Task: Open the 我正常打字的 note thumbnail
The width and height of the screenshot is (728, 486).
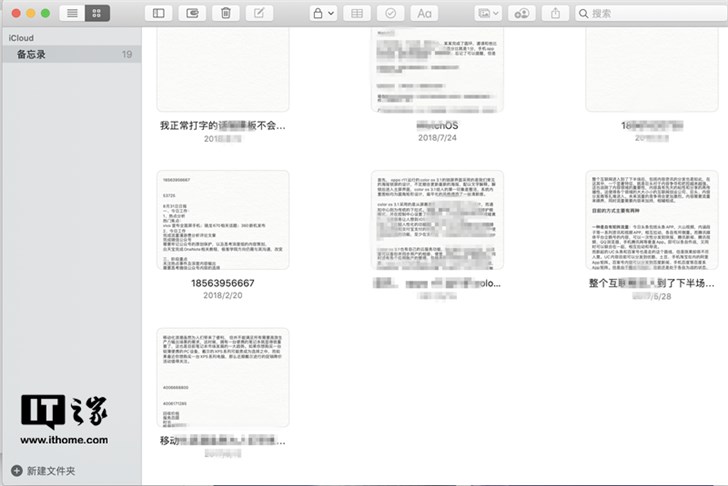Action: pyautogui.click(x=223, y=69)
